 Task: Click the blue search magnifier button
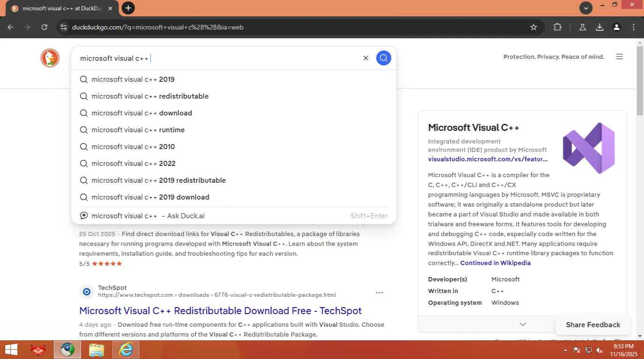tap(383, 58)
